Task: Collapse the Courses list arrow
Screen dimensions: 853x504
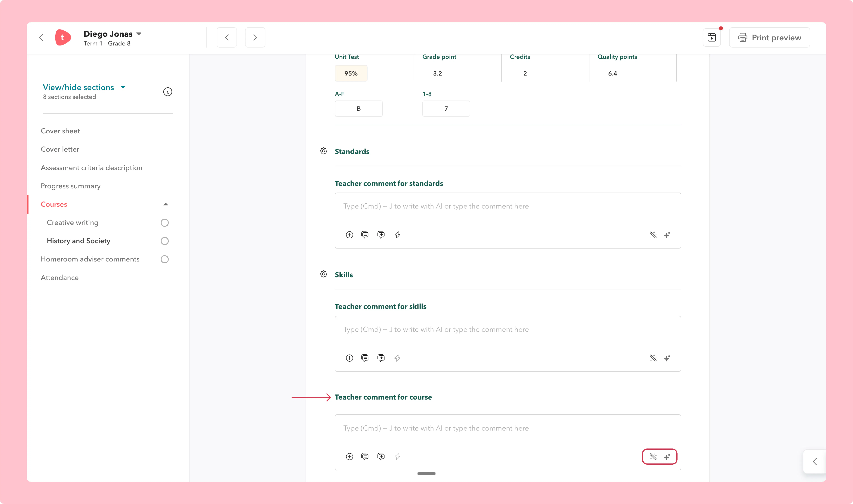Action: [166, 204]
